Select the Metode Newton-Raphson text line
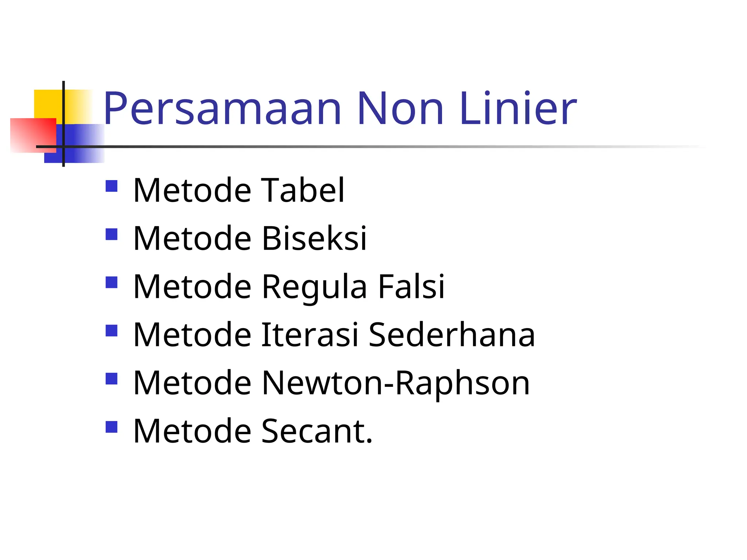This screenshot has width=747, height=560. pyautogui.click(x=332, y=383)
